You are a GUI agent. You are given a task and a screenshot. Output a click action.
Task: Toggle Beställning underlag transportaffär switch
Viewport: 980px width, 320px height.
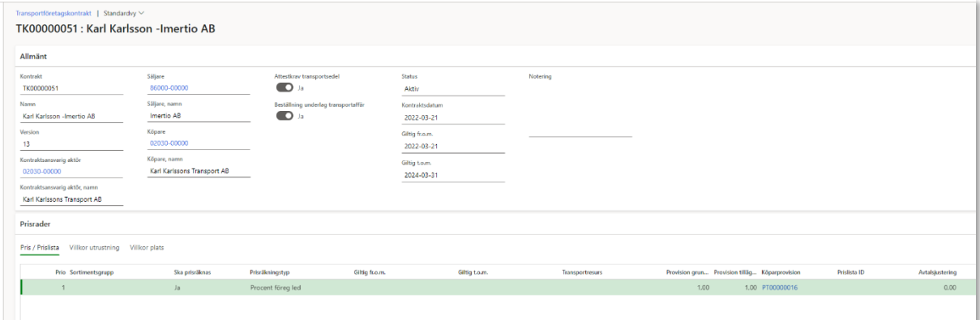(x=284, y=116)
